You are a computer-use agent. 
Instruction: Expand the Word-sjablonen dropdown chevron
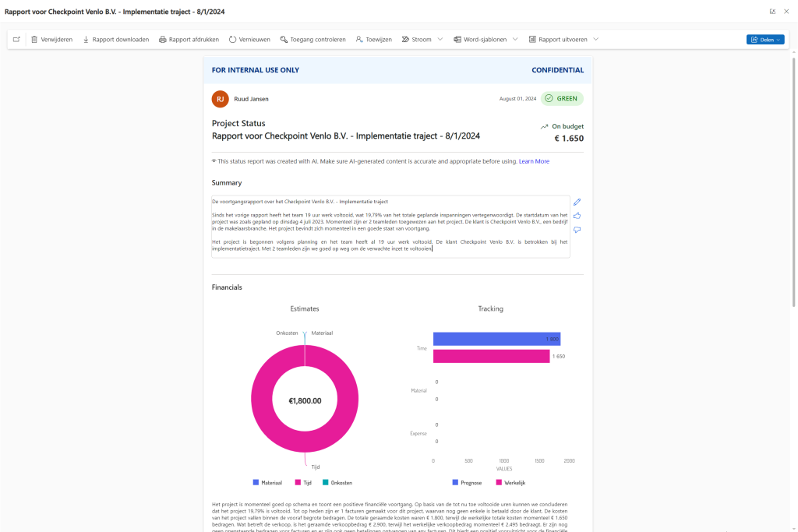tap(515, 39)
